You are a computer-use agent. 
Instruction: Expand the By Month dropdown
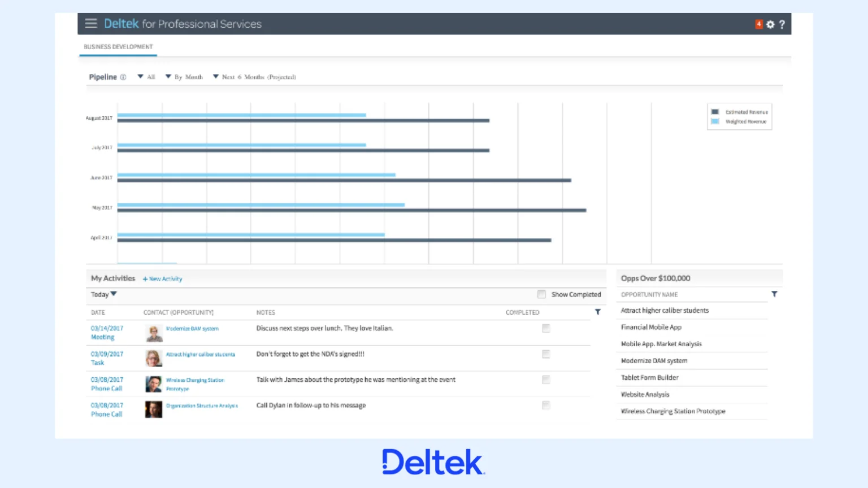[184, 77]
